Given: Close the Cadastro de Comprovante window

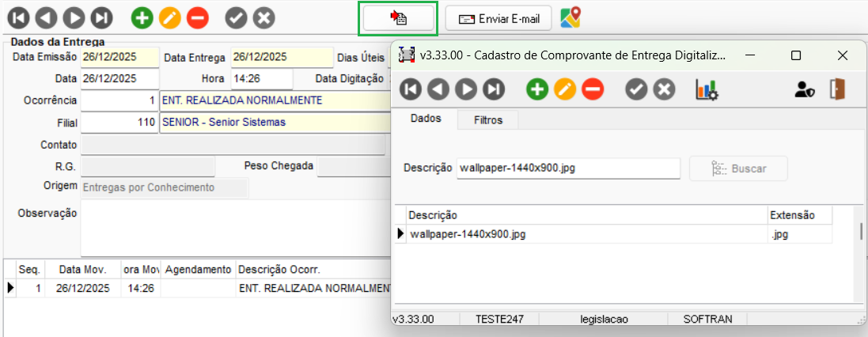Looking at the screenshot, I should click(x=843, y=55).
